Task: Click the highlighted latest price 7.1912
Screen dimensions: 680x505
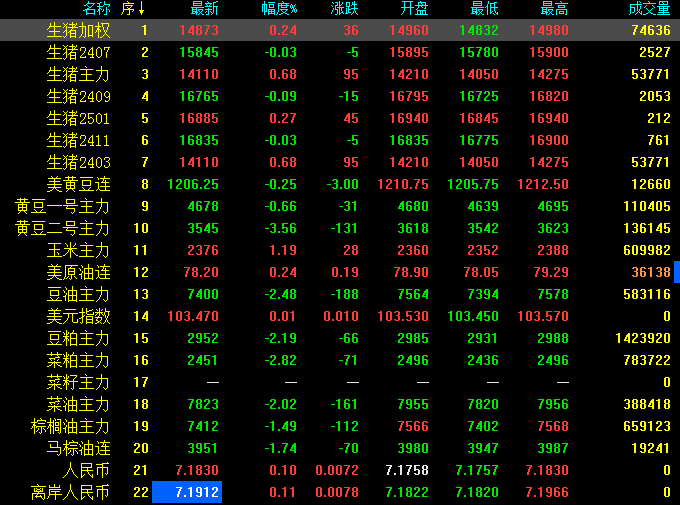Action: click(x=187, y=492)
